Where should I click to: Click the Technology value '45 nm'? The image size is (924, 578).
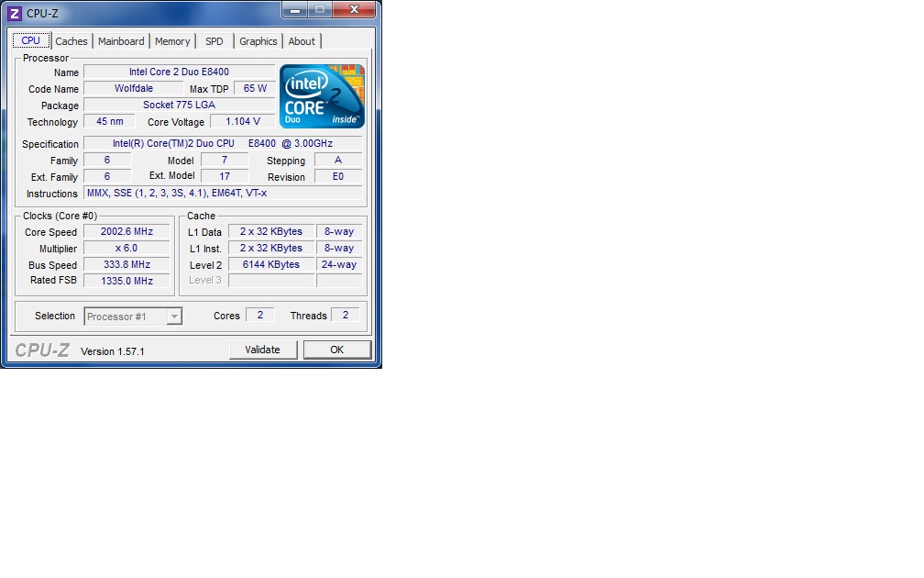[x=110, y=121]
